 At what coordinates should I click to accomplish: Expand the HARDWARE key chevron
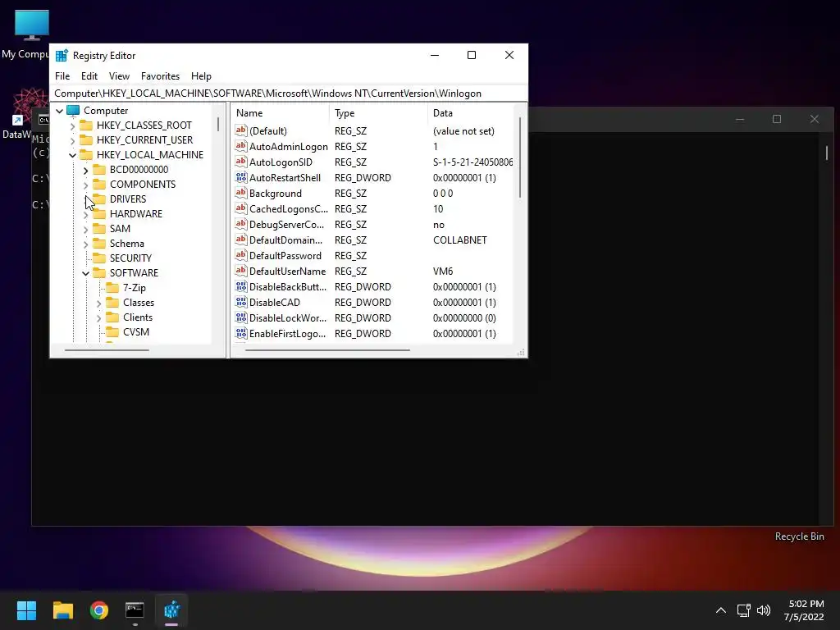tap(85, 214)
